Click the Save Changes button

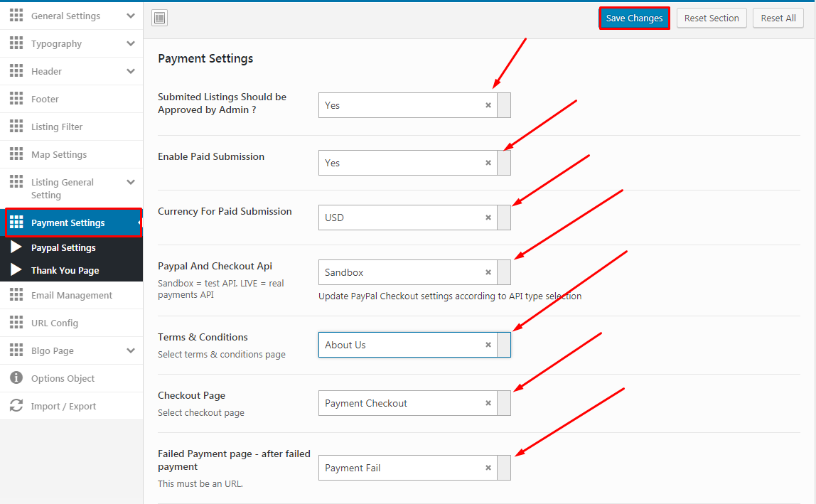coord(634,18)
